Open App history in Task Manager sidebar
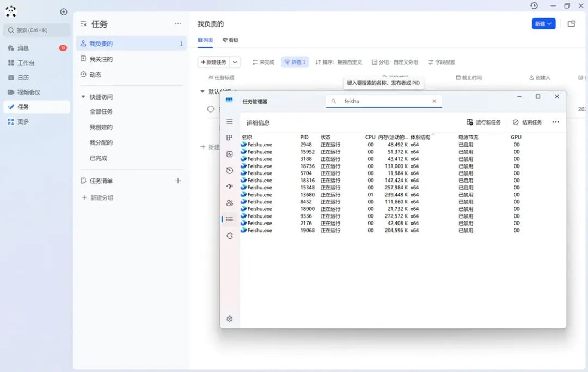588x372 pixels. click(230, 170)
